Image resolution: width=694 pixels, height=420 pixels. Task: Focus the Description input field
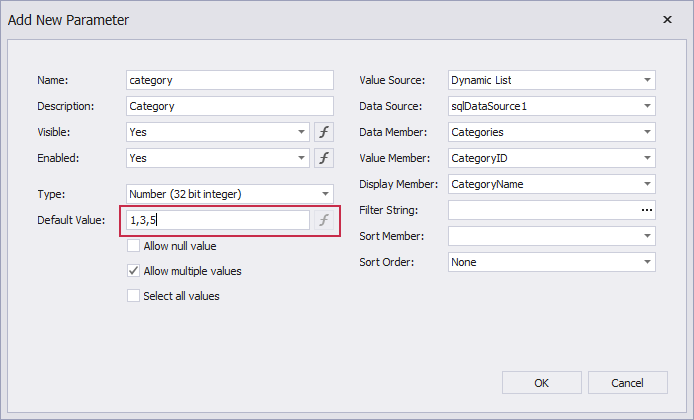pyautogui.click(x=230, y=106)
